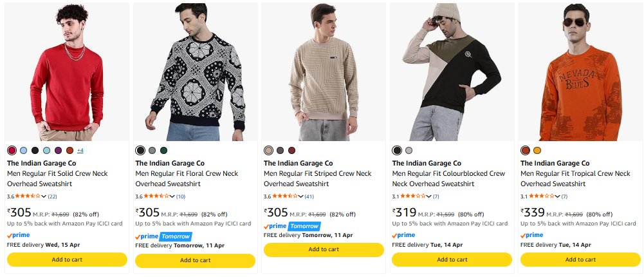
Task: Select the purple swatch on the Solid Crew Neck sweatshirt
Action: point(58,150)
